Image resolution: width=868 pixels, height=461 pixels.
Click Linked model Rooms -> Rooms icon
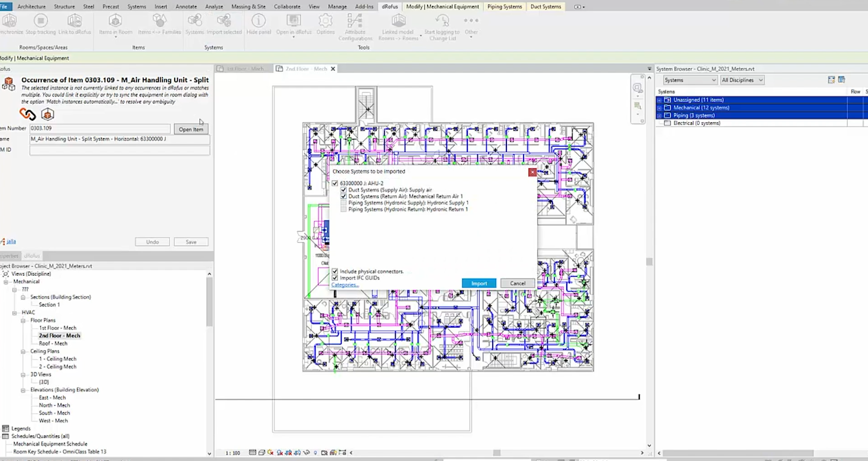(398, 21)
